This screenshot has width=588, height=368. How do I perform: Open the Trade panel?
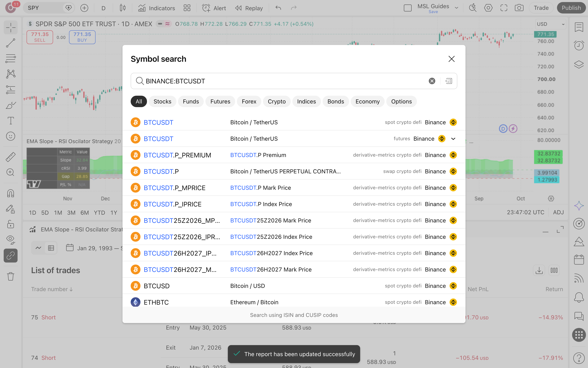tap(541, 8)
